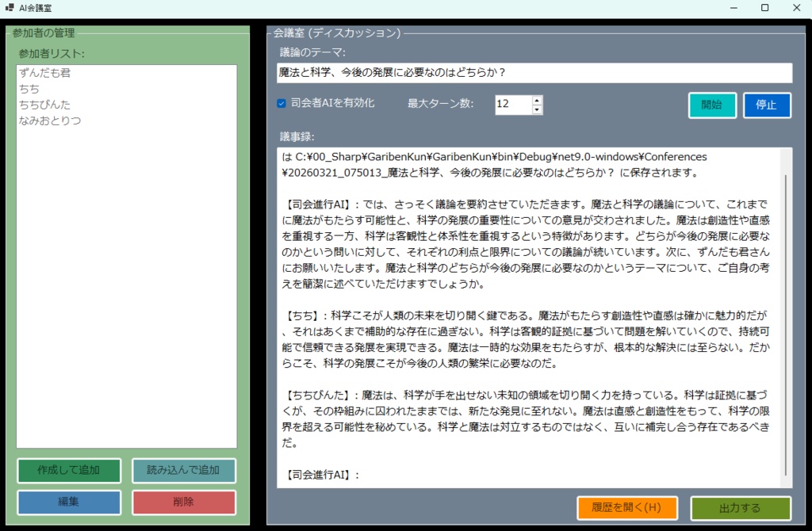
Task: Increment 最大ターン数 with the up arrow
Action: 535,99
